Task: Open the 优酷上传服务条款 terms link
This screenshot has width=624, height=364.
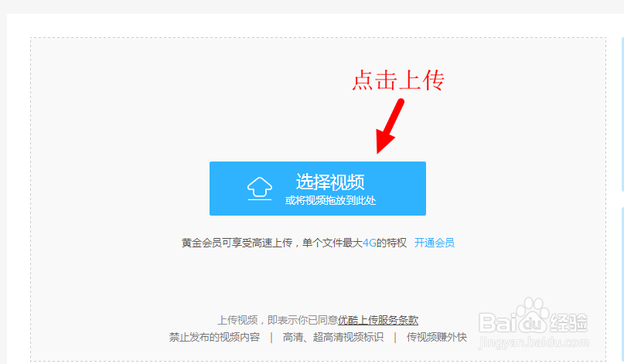Action: tap(378, 320)
